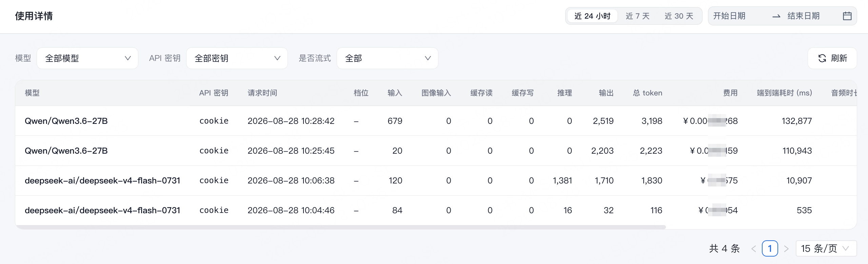Click the 模型 column header
This screenshot has height=264, width=868.
pyautogui.click(x=32, y=93)
